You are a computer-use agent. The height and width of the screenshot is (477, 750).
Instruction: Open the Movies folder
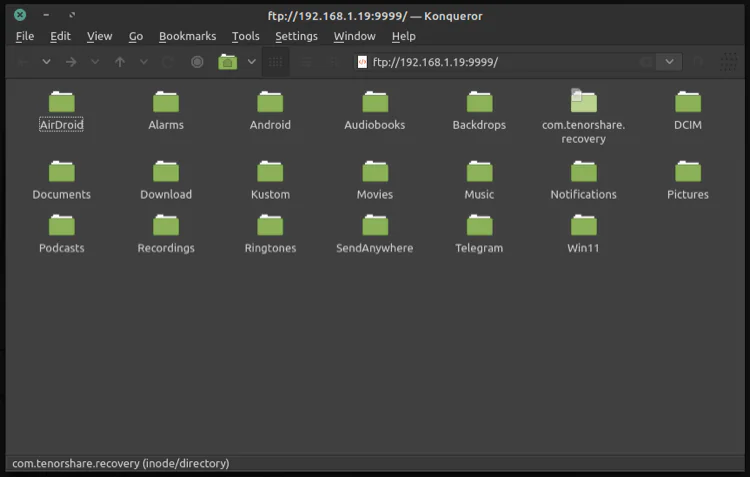[375, 180]
